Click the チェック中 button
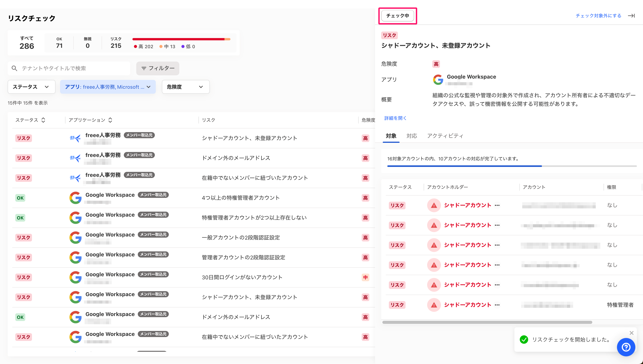 [397, 16]
